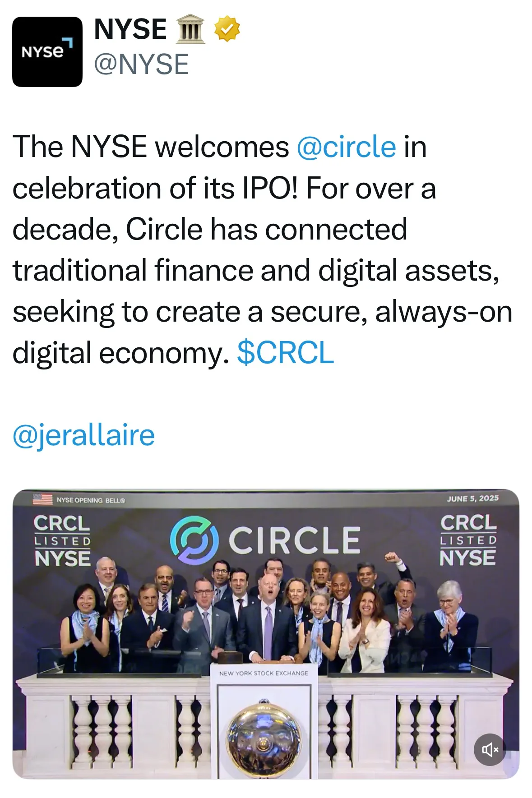Click the left CRCL Listed NYSE badge
Viewport: 532px width, 798px height.
[62, 540]
